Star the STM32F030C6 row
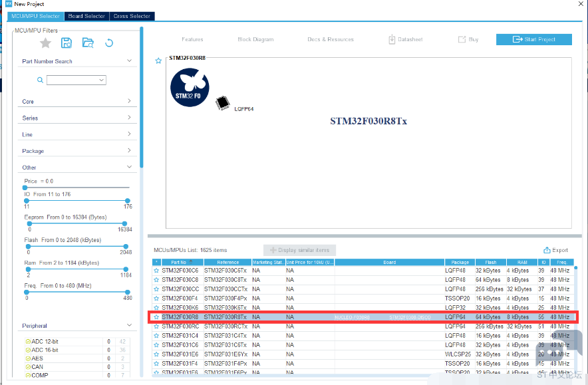 156,270
